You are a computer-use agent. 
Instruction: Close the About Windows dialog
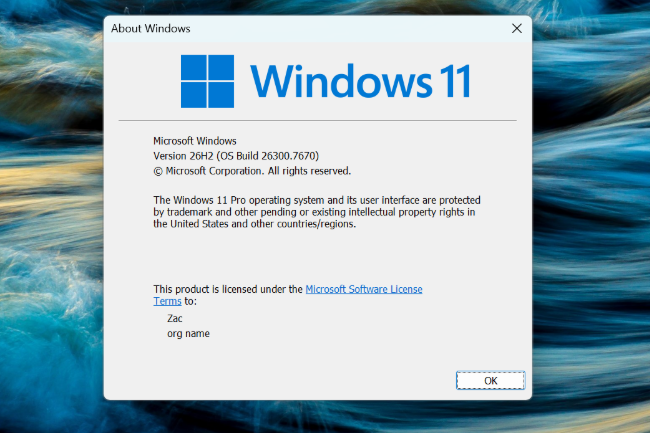click(516, 29)
